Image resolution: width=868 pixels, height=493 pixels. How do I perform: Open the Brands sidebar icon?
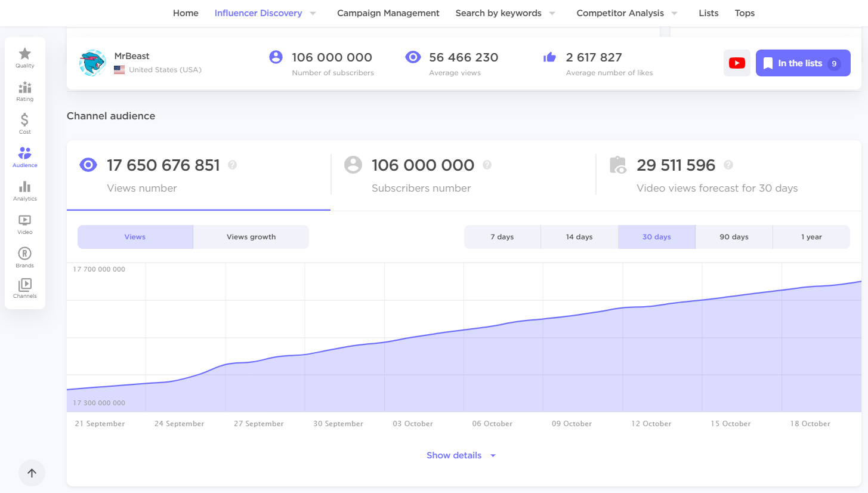coord(24,254)
